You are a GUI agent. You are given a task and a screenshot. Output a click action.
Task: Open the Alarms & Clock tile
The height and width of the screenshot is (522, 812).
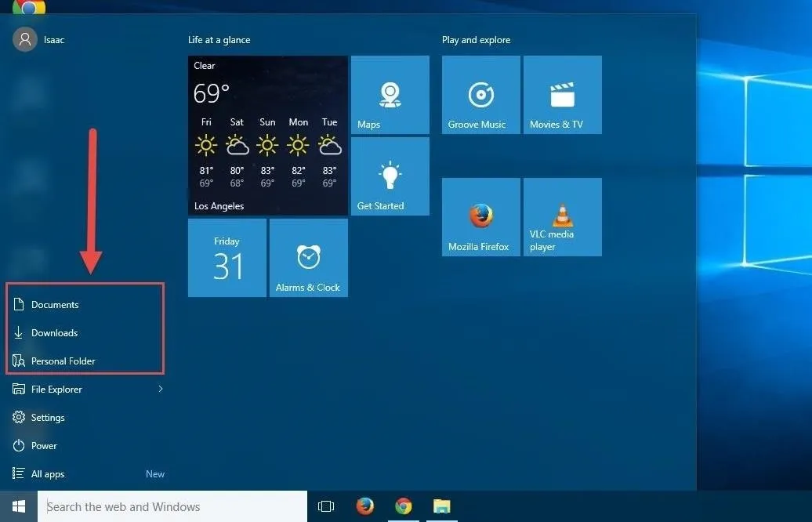click(x=309, y=258)
